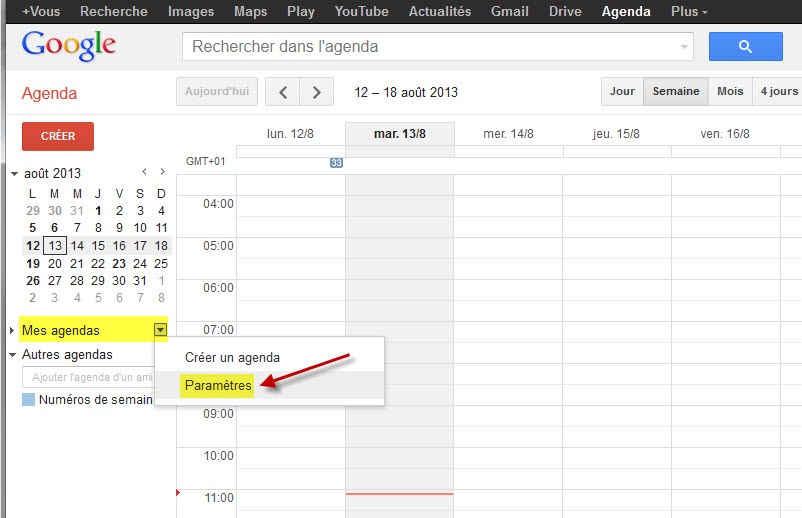This screenshot has width=802, height=518.
Task: Select mar. 13/8 column header
Action: pos(399,134)
